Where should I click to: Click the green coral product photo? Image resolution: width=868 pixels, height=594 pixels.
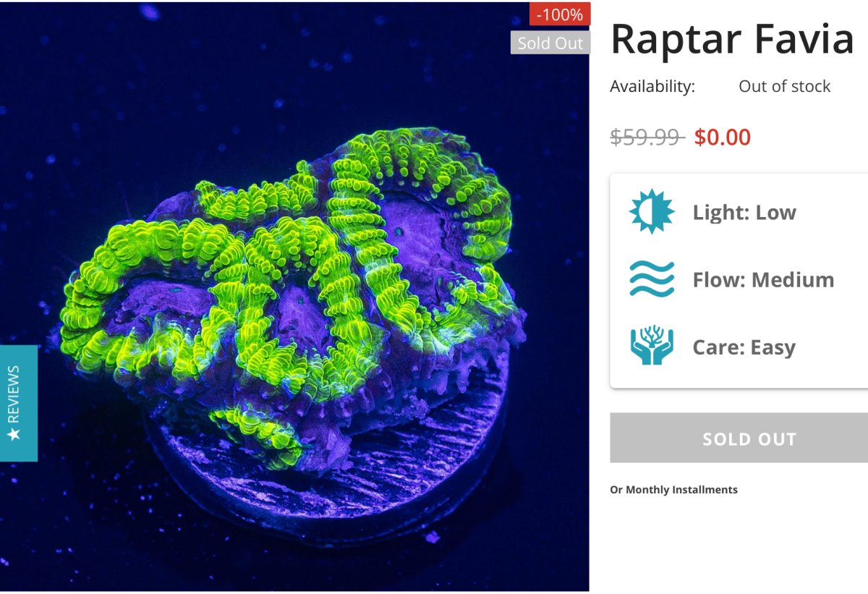[x=294, y=297]
